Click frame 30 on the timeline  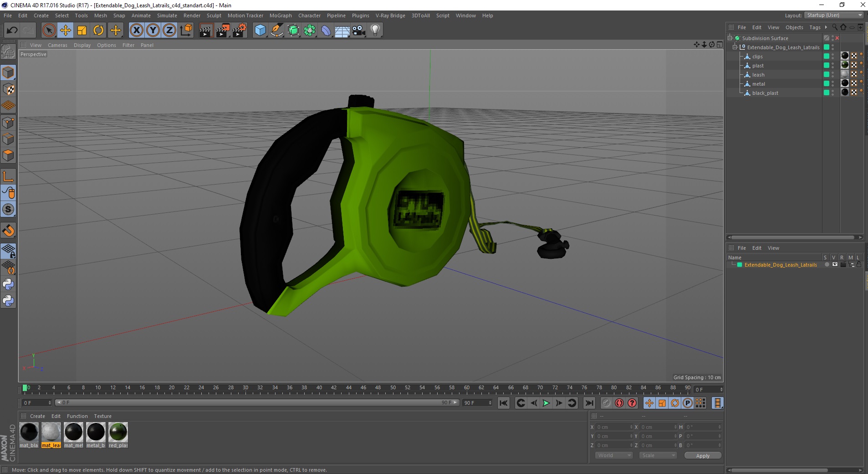(x=245, y=389)
